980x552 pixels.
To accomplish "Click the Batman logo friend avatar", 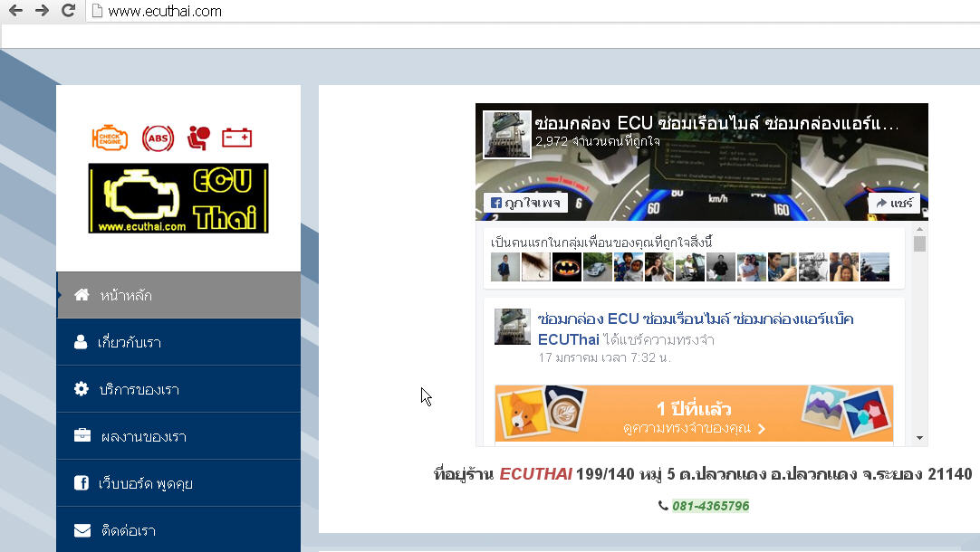I will [567, 267].
